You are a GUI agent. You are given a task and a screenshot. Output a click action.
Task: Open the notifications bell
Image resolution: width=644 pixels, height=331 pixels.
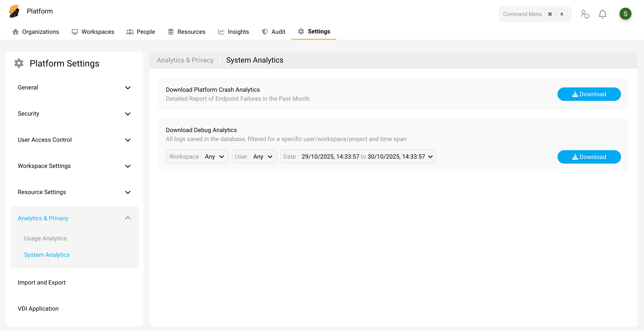pos(603,14)
